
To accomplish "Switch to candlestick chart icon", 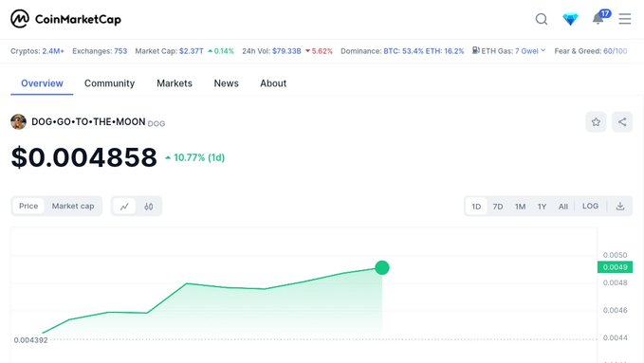I will point(149,206).
